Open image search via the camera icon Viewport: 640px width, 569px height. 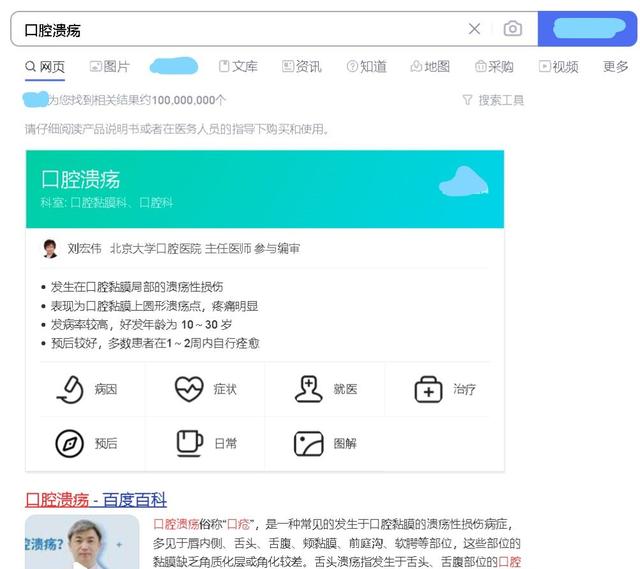(513, 29)
